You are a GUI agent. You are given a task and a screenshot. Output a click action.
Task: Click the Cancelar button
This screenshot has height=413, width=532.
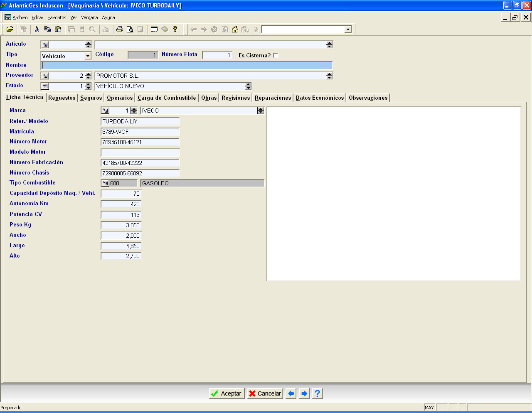(265, 393)
